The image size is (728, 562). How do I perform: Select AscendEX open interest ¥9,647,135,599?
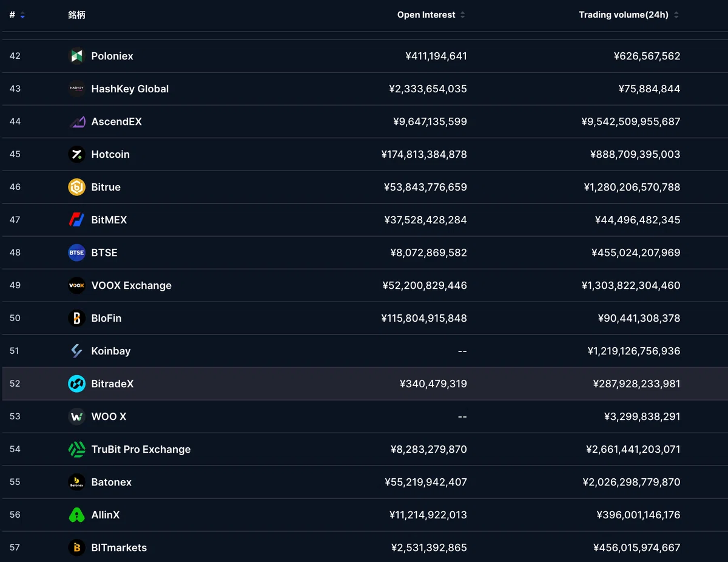pyautogui.click(x=430, y=121)
